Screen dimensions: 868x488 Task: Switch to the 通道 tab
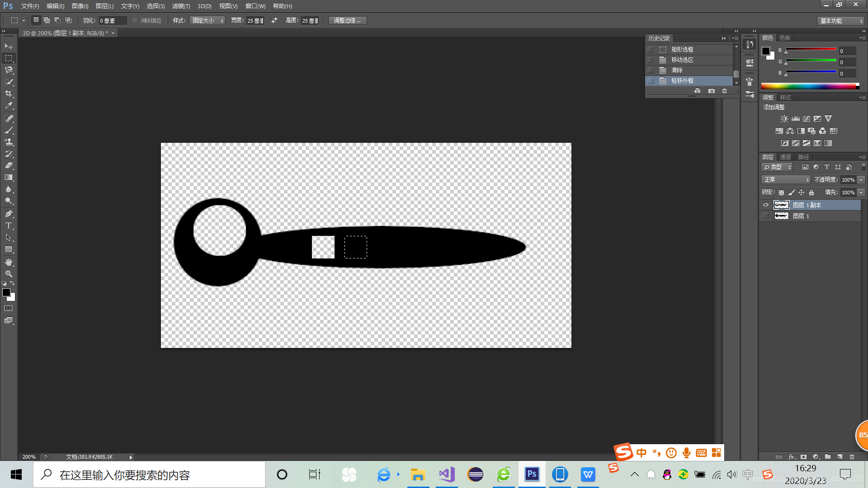pyautogui.click(x=785, y=157)
